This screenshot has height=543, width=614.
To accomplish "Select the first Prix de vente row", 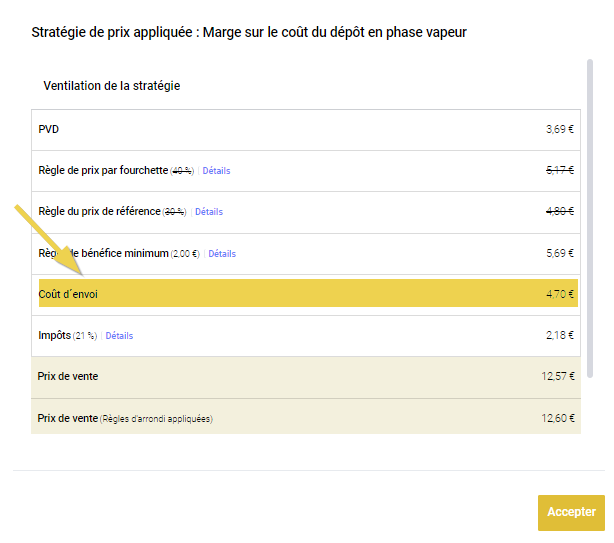I will [68, 377].
